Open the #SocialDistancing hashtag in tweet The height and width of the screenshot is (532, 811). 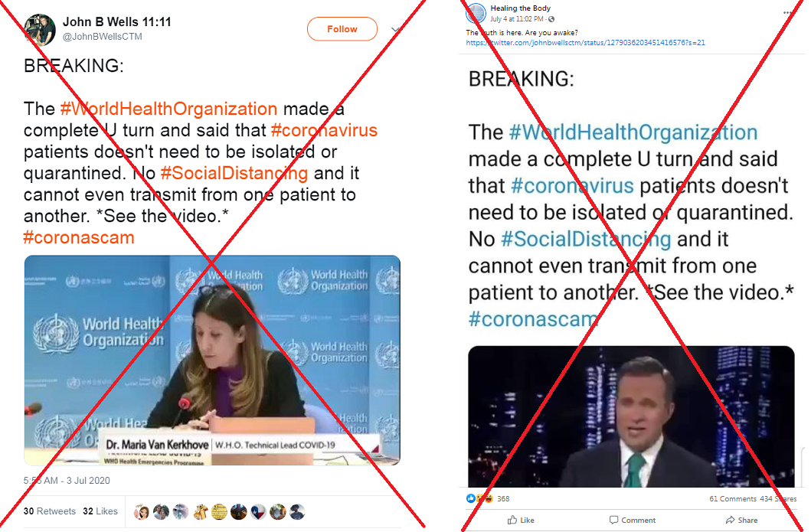pyautogui.click(x=234, y=173)
